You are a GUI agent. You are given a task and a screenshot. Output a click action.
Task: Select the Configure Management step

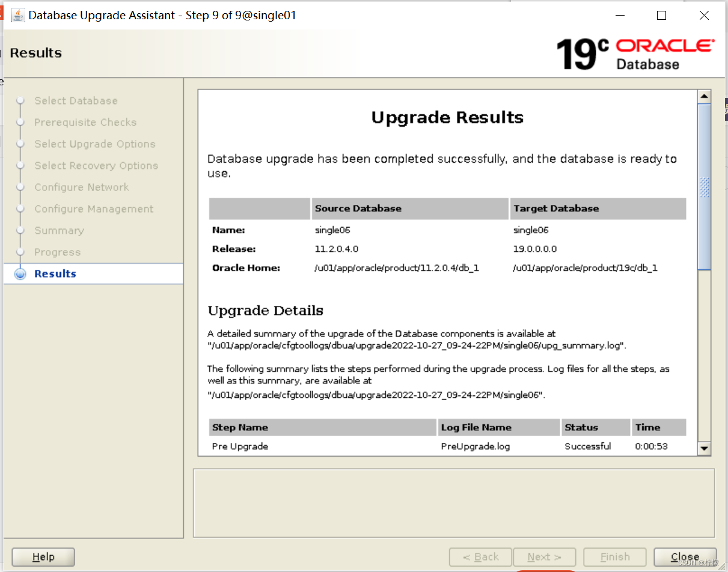(x=94, y=208)
